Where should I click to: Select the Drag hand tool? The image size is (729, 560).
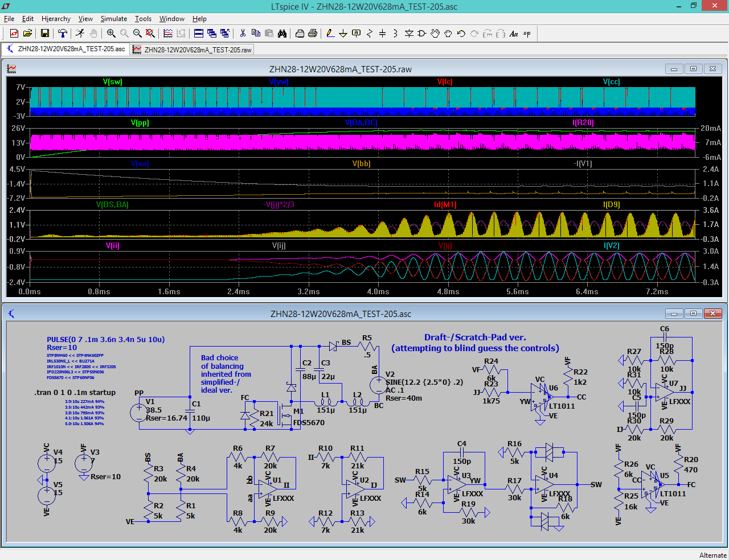(x=448, y=34)
